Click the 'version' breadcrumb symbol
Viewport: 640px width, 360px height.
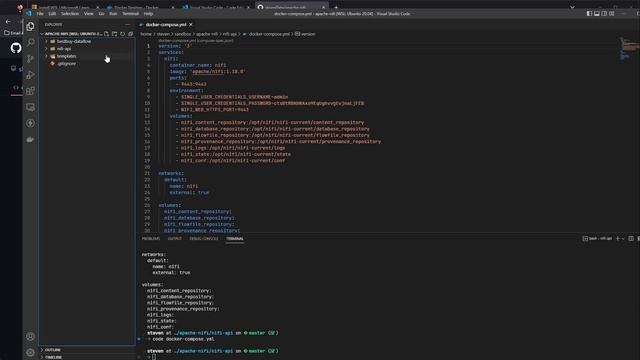[308, 34]
